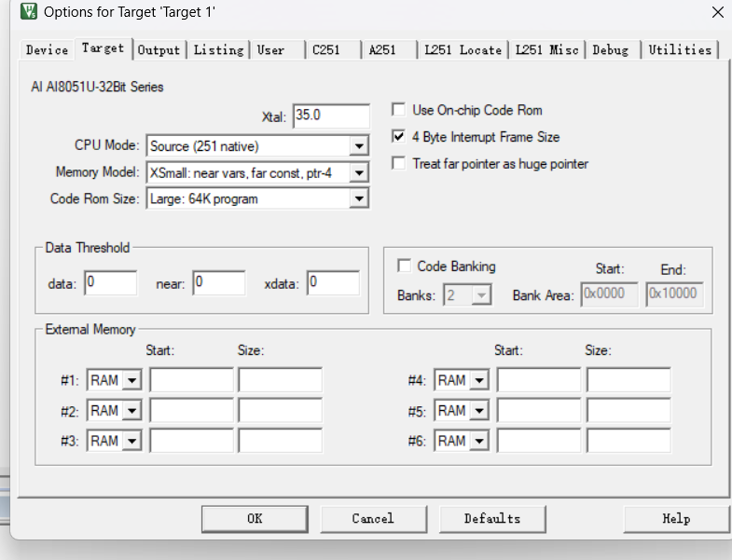The image size is (732, 560).
Task: Enable Use On-chip Code Rom checkbox
Action: pos(399,110)
